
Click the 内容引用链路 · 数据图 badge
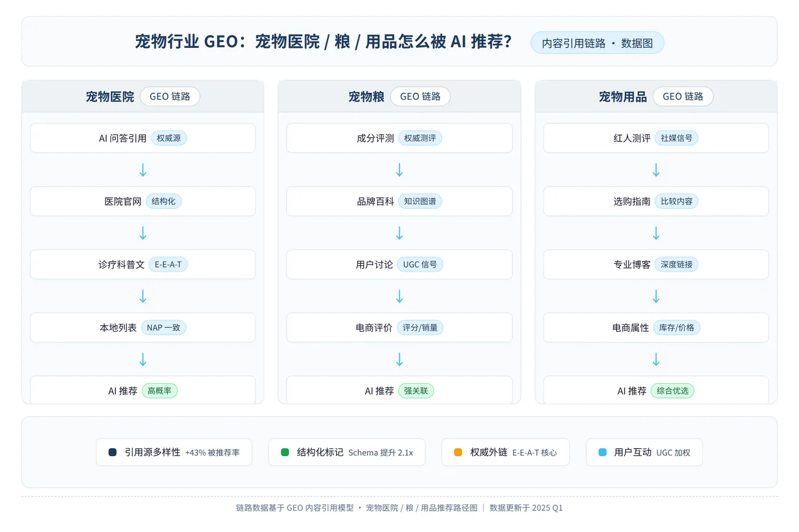(597, 43)
